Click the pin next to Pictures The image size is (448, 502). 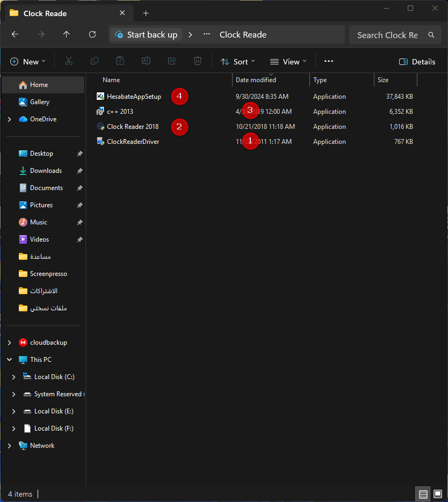pyautogui.click(x=80, y=205)
